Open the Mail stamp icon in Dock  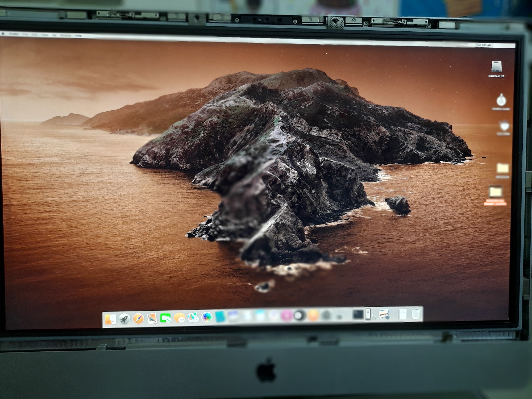[152, 318]
